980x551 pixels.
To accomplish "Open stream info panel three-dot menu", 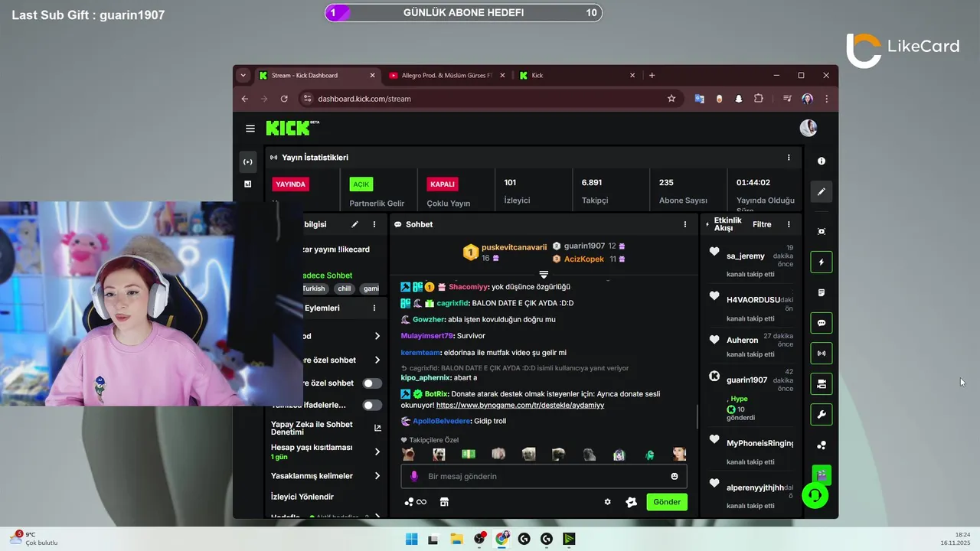I will tap(374, 224).
